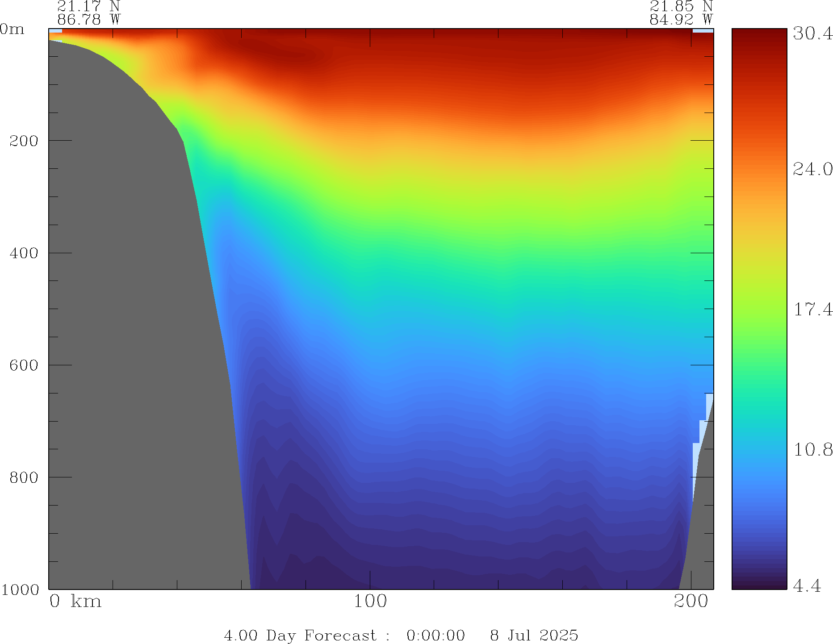Click the 400 depth axis label
This screenshot has width=833, height=644.
tap(24, 253)
